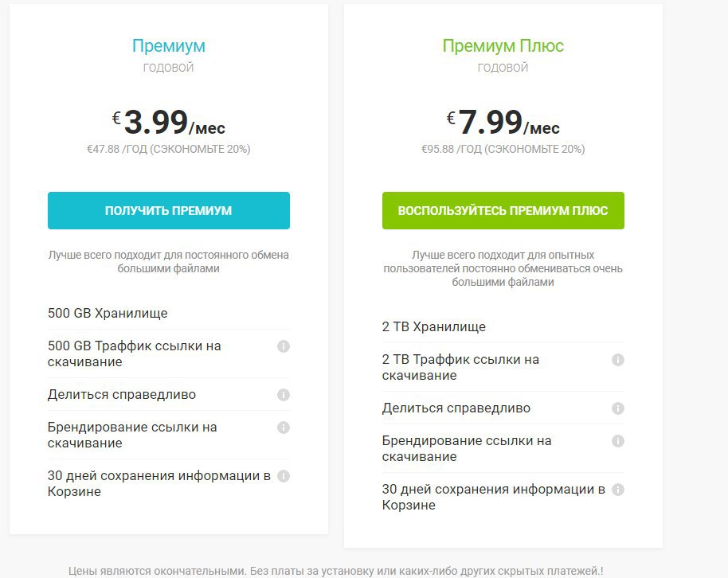Show info for Премиум Брендирование ссылки
Screen dimensions: 728x578
click(284, 427)
